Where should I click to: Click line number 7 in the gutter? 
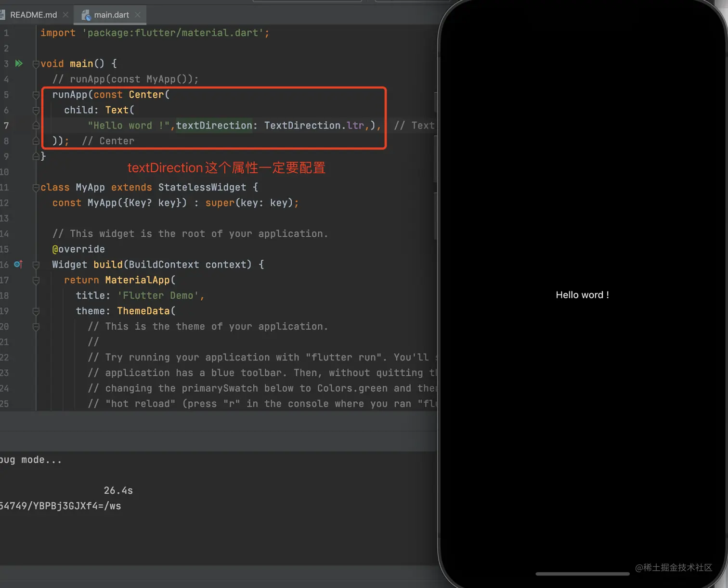click(x=6, y=126)
